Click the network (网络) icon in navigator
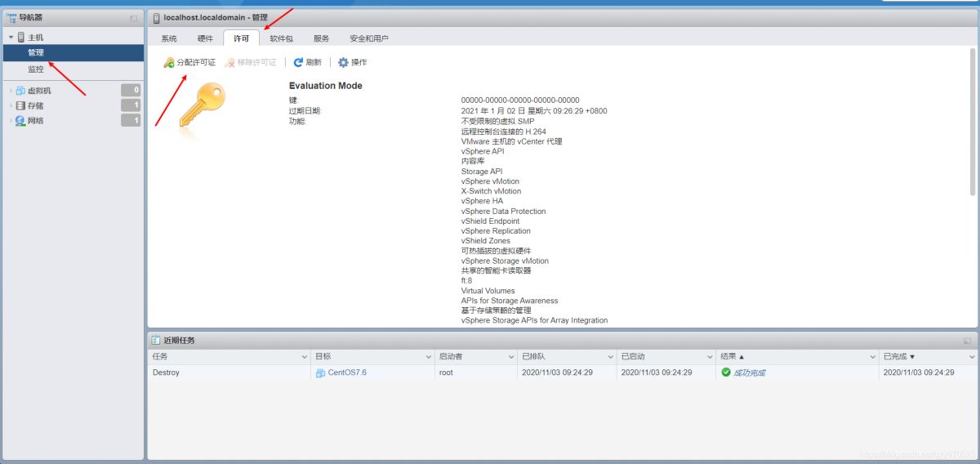Viewport: 980px width, 464px height. [21, 121]
